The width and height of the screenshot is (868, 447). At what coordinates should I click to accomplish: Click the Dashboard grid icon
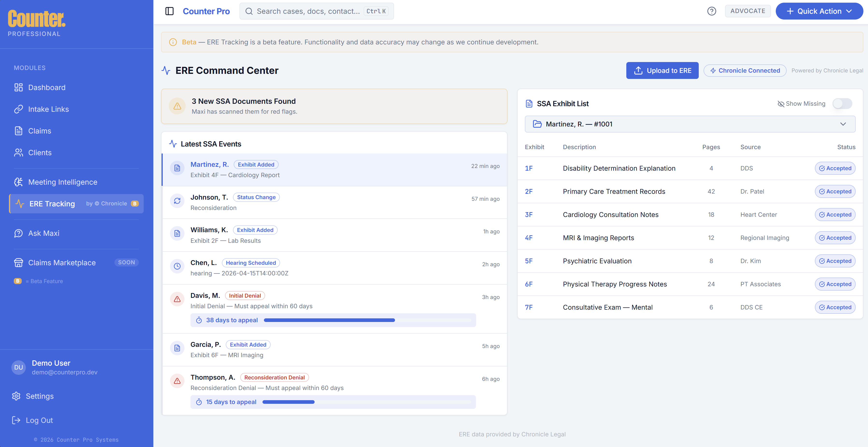click(x=19, y=88)
